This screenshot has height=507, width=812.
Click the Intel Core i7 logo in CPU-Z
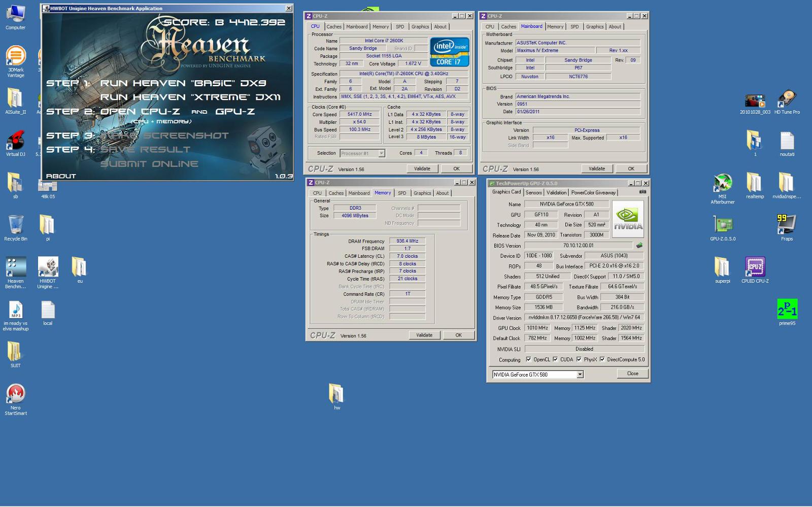pos(449,52)
